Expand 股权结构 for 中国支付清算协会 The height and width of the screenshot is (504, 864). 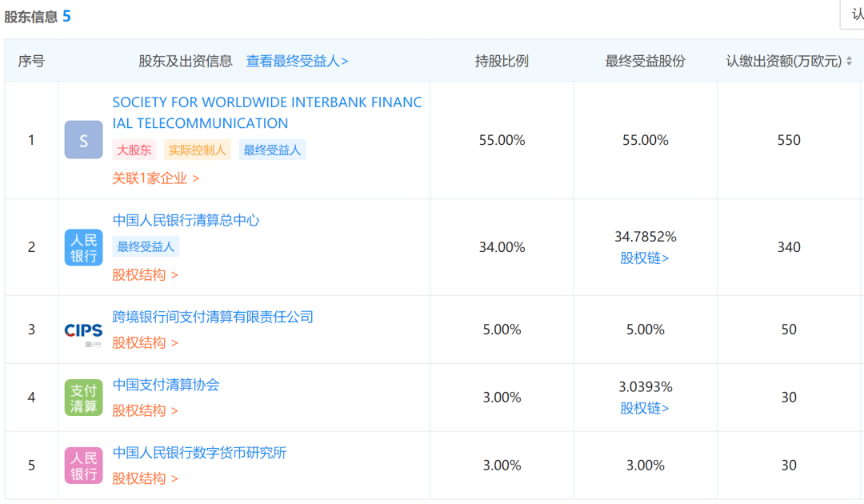(145, 410)
